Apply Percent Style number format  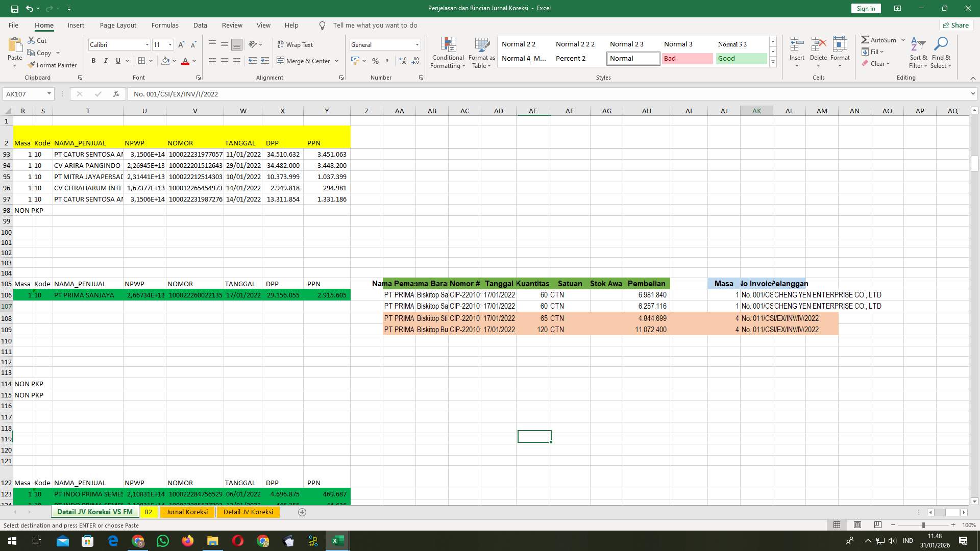pos(375,61)
